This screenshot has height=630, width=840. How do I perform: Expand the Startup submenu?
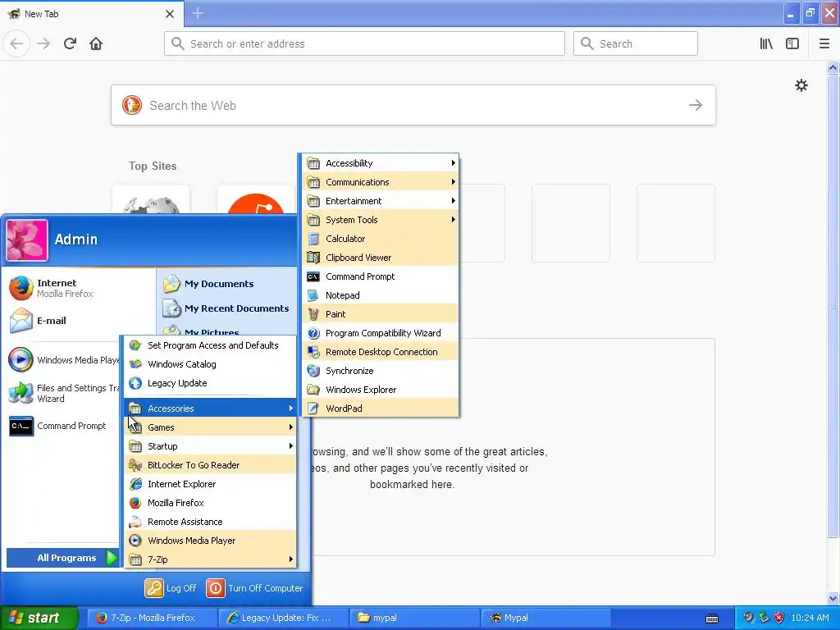point(210,446)
